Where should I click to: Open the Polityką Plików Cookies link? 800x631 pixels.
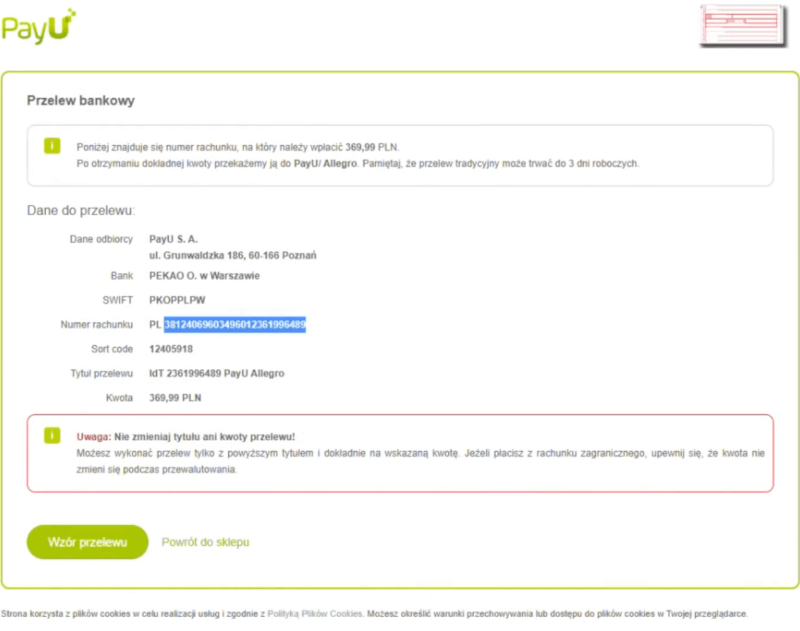click(314, 614)
